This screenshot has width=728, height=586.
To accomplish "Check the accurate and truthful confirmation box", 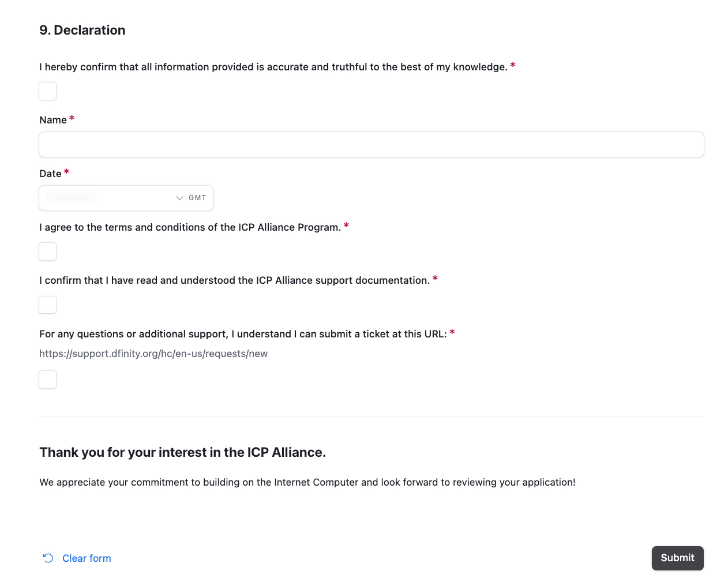I will [x=48, y=91].
